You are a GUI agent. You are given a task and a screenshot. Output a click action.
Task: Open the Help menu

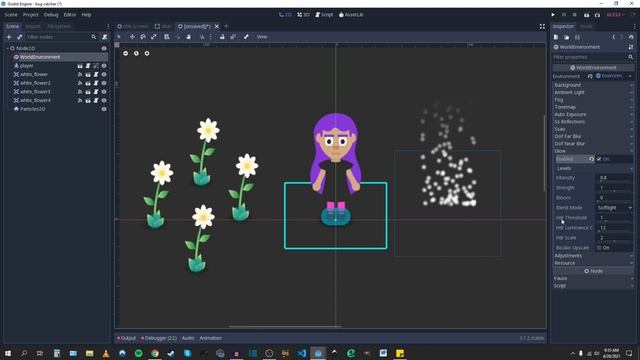click(86, 15)
